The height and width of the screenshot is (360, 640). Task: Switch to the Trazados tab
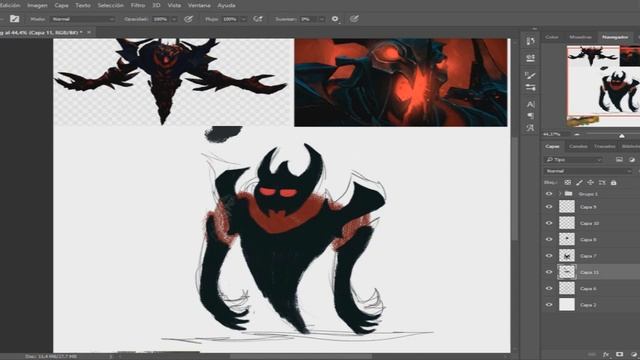[x=605, y=147]
